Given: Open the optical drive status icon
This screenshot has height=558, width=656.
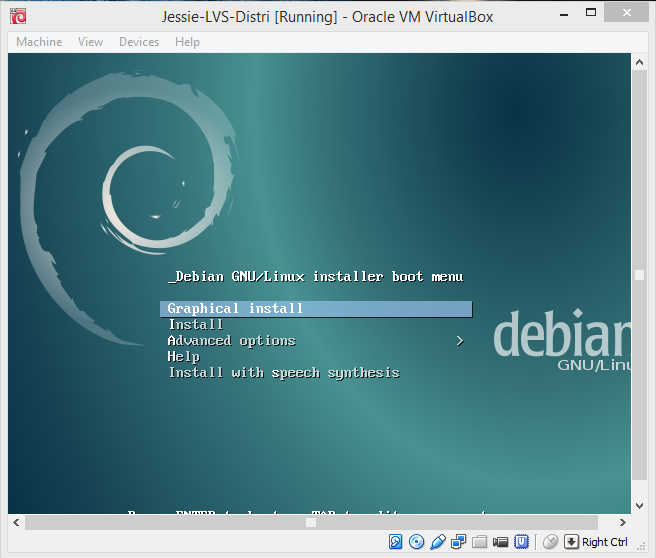Looking at the screenshot, I should [417, 542].
